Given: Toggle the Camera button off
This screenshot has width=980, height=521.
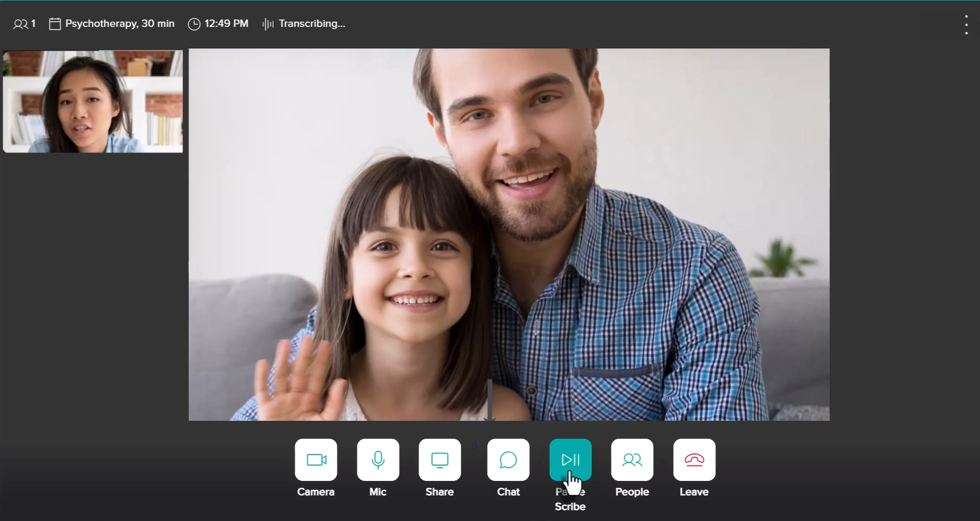Looking at the screenshot, I should click(x=316, y=460).
